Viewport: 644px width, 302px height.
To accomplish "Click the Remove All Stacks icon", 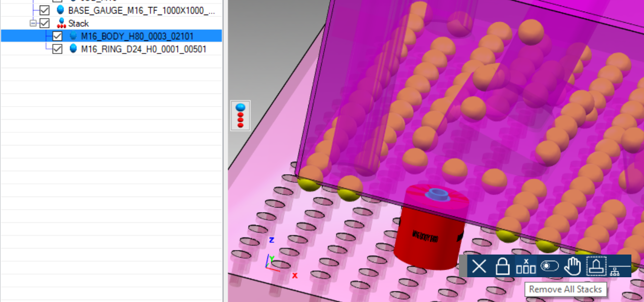I will (525, 266).
